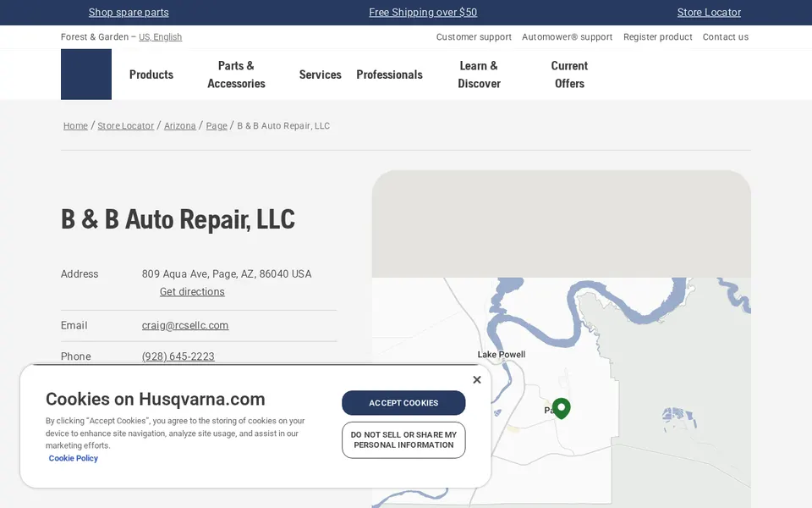Screen dimensions: 812x508
Task: Choose Do Not Sell or Share option
Action: (x=403, y=440)
